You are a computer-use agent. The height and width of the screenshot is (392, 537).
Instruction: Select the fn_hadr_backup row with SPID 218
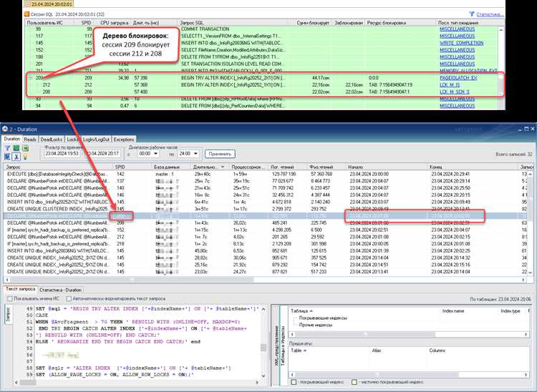pos(264,244)
